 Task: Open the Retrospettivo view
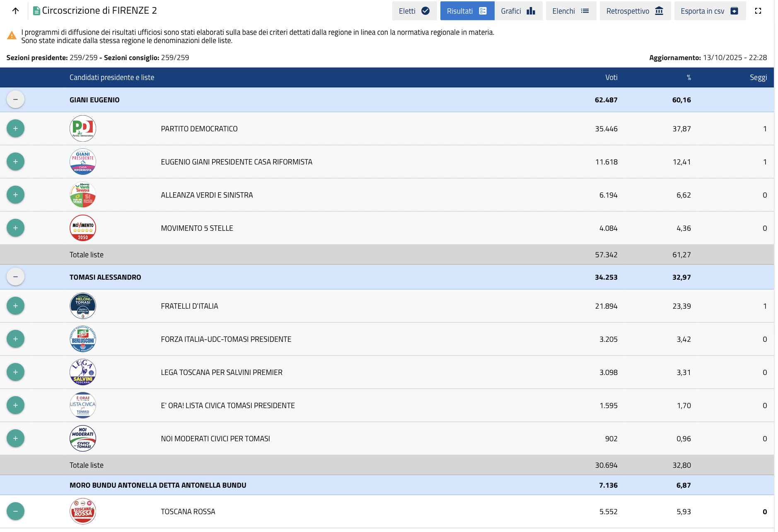635,11
